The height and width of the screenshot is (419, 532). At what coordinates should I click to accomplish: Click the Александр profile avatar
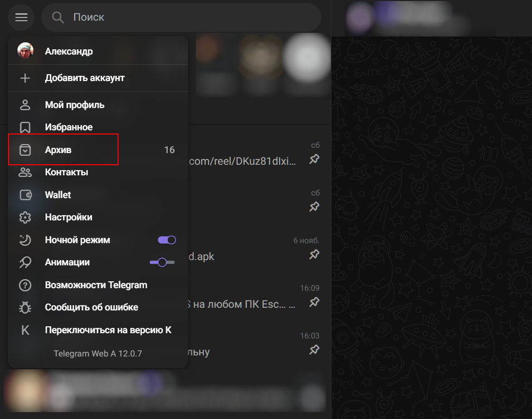25,51
